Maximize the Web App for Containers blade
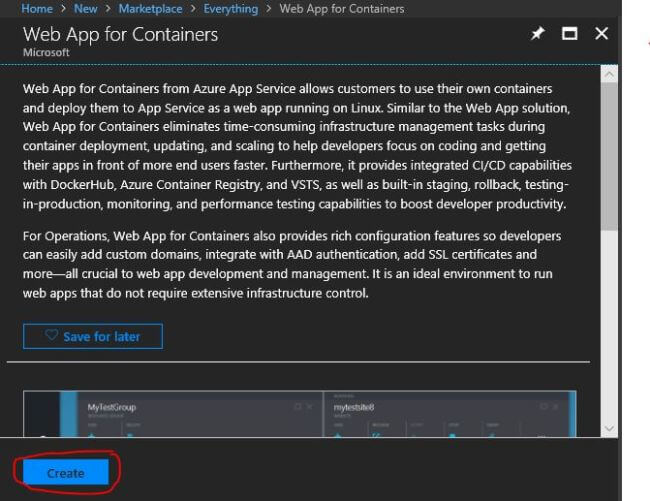650x501 pixels. [x=570, y=34]
